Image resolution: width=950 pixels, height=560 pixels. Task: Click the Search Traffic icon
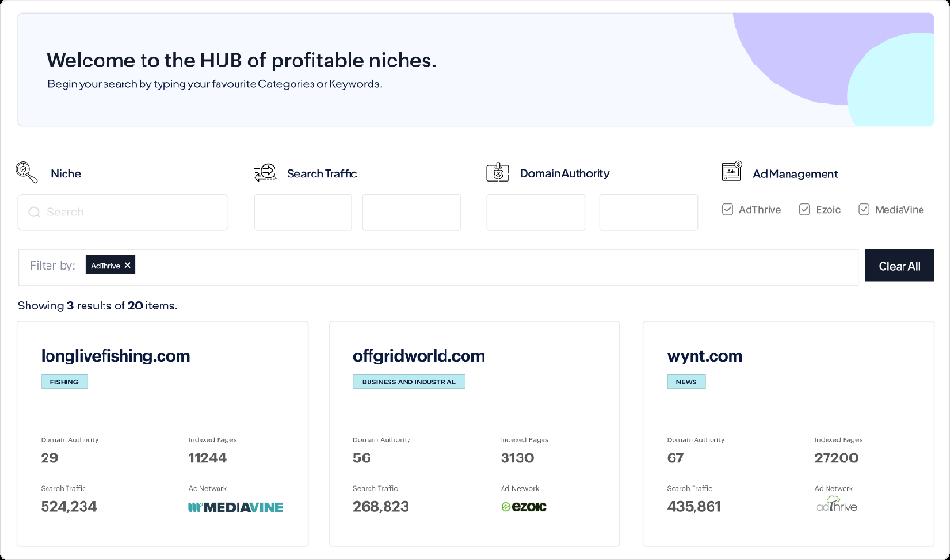(x=265, y=172)
